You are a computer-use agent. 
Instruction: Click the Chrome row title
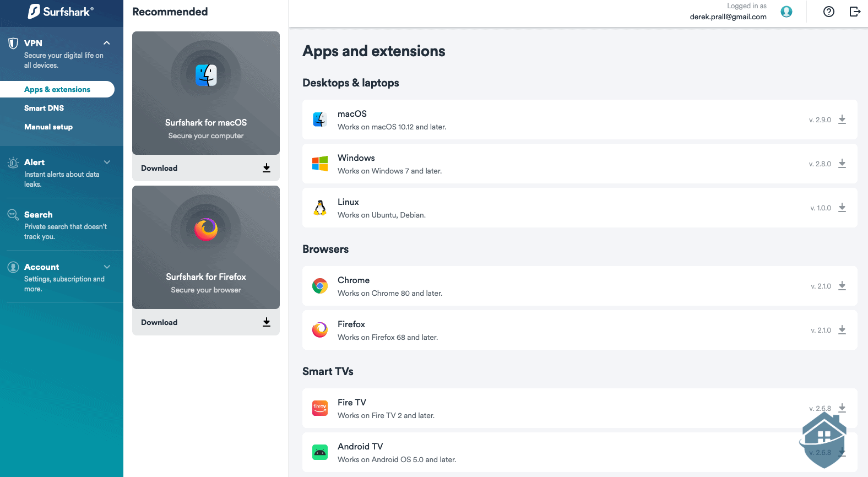(x=354, y=280)
